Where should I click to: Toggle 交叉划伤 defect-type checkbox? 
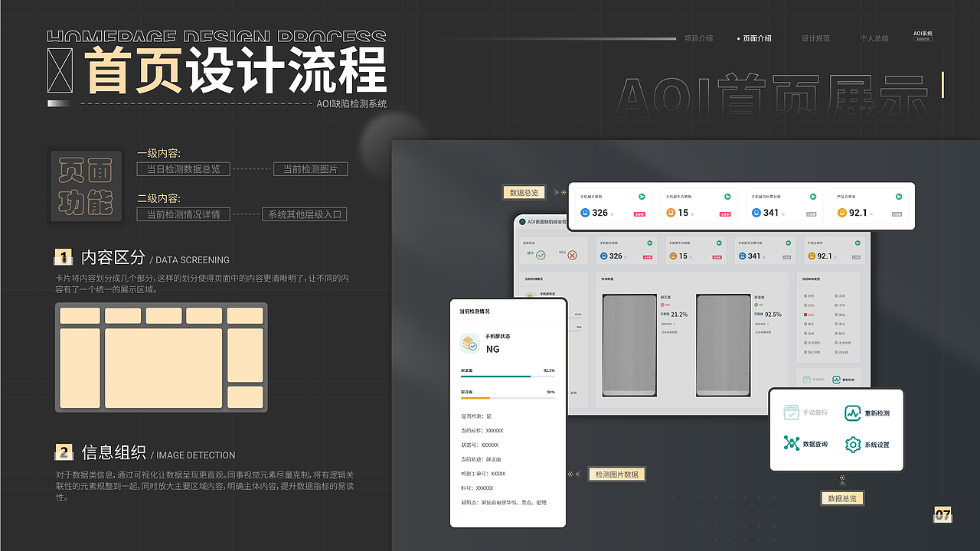point(805,343)
